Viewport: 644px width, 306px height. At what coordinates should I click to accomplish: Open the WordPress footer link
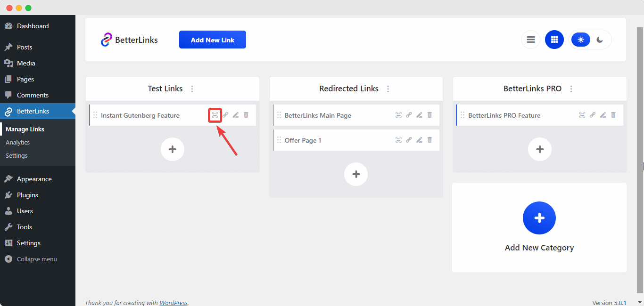[173, 303]
